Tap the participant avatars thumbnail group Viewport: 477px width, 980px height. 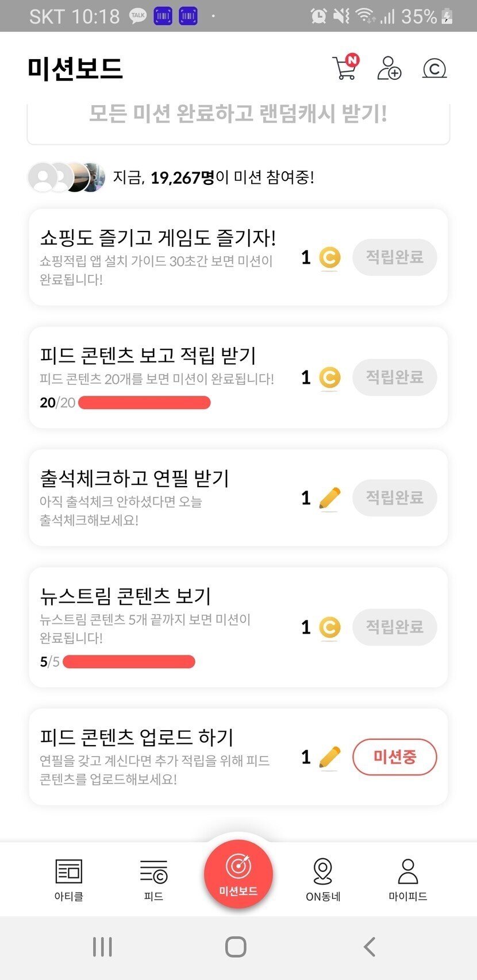click(x=67, y=177)
